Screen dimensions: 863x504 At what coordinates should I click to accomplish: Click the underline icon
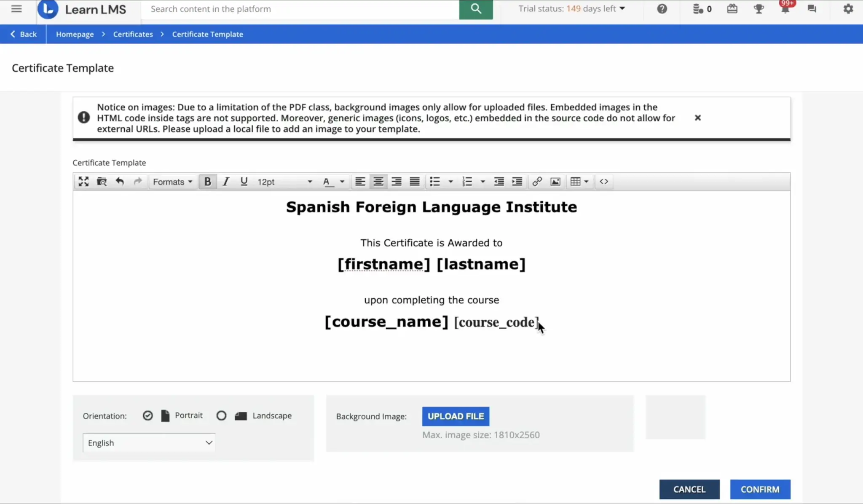coord(244,181)
